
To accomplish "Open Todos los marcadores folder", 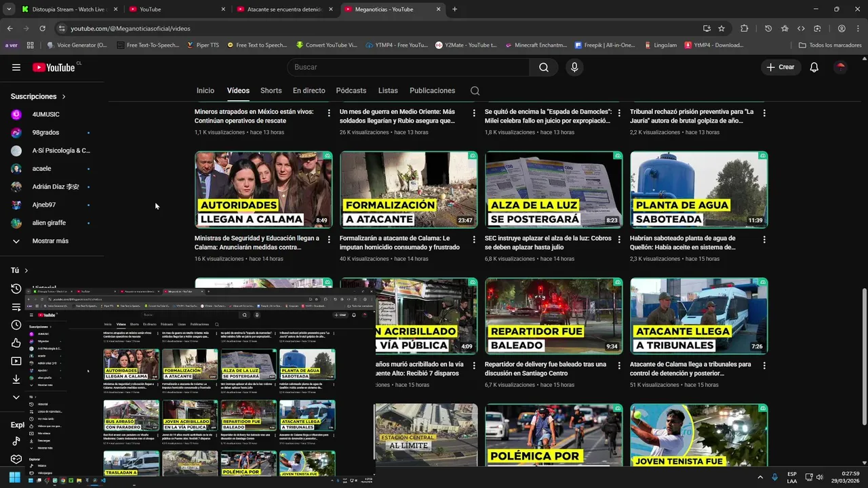I will click(x=830, y=45).
